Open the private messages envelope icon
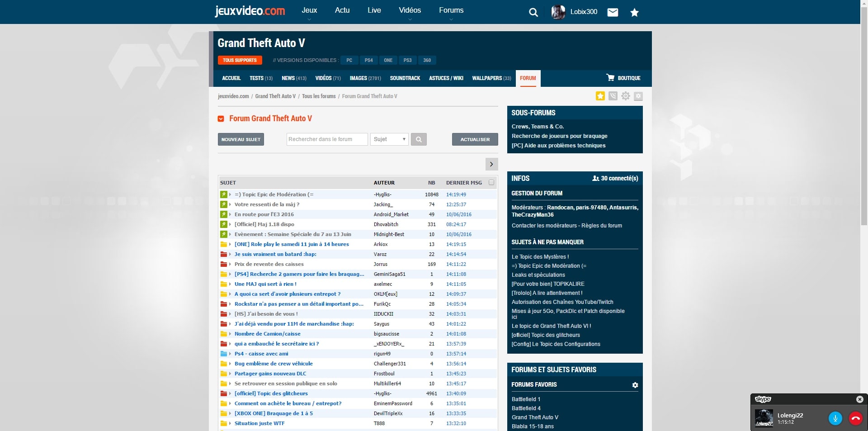This screenshot has height=431, width=868. click(613, 12)
